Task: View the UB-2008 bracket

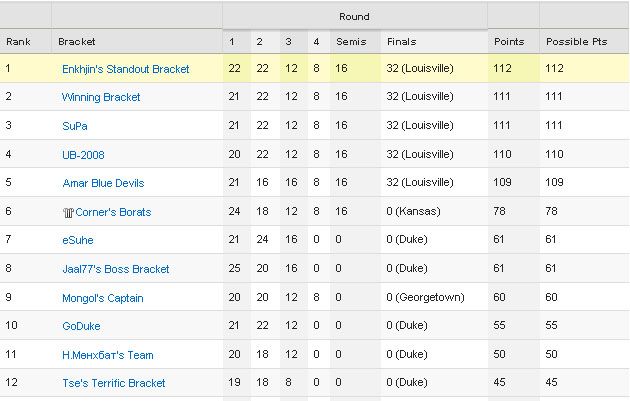Action: point(83,155)
